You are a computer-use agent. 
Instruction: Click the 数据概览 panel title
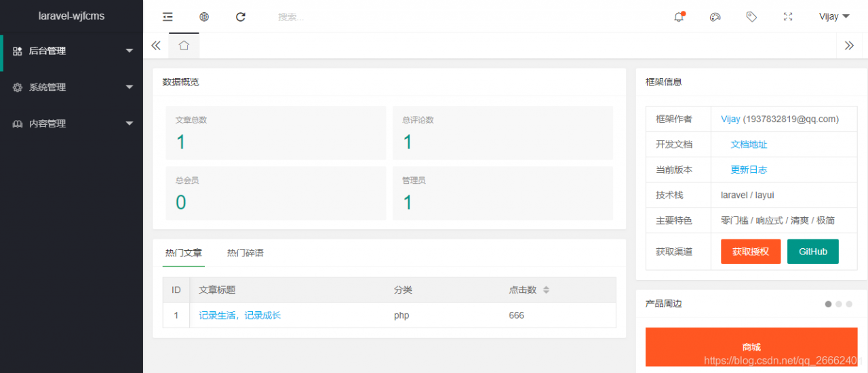pos(181,82)
